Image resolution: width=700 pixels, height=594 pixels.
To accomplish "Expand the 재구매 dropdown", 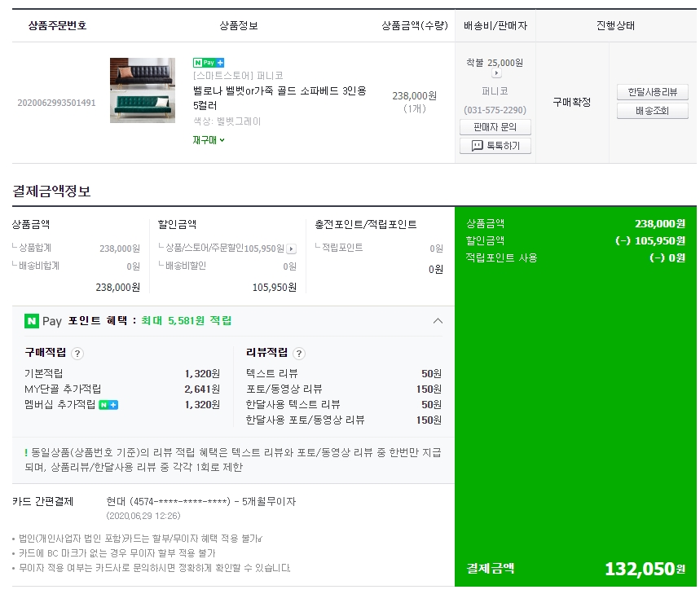I will coord(209,140).
